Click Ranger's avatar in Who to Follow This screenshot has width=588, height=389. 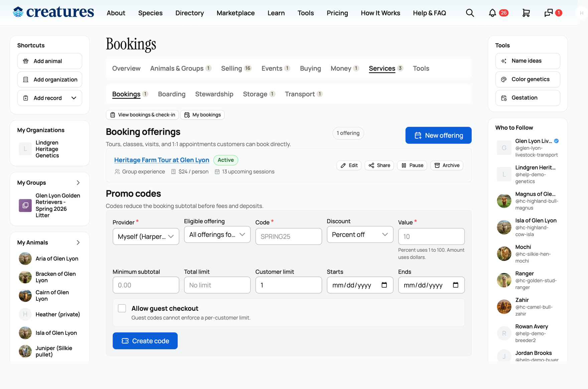click(504, 280)
